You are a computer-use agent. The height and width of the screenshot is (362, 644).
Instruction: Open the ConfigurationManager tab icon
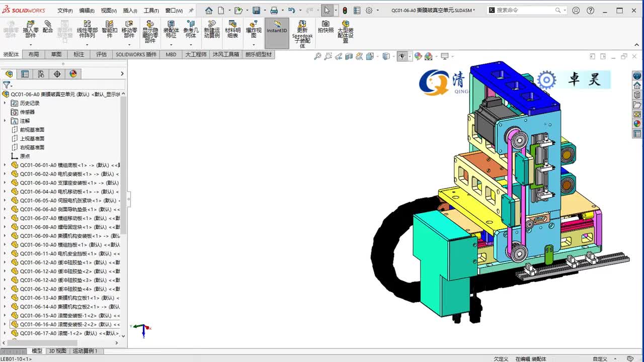coord(41,74)
